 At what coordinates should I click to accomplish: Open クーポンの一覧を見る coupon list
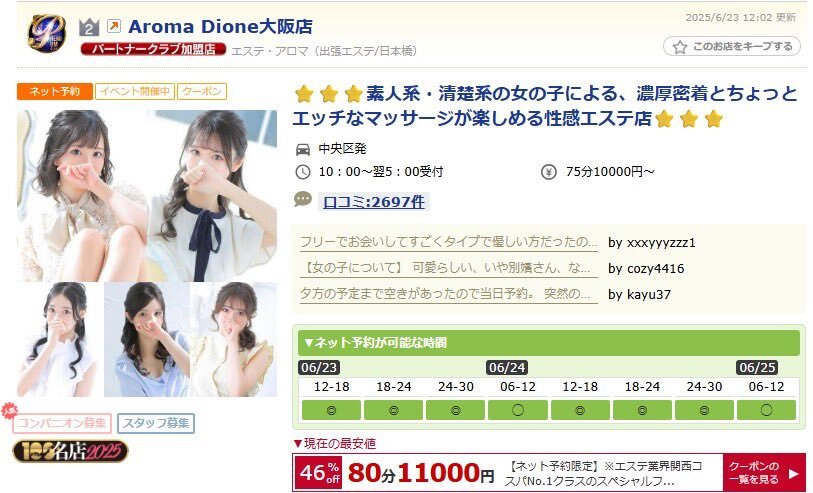coord(764,473)
